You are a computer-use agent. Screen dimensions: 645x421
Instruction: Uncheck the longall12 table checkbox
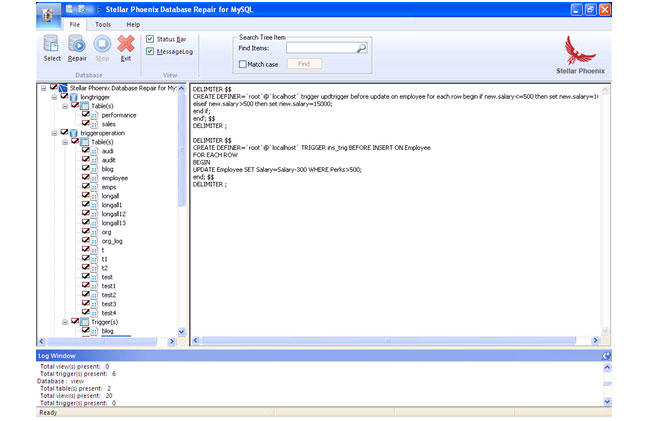pos(85,214)
